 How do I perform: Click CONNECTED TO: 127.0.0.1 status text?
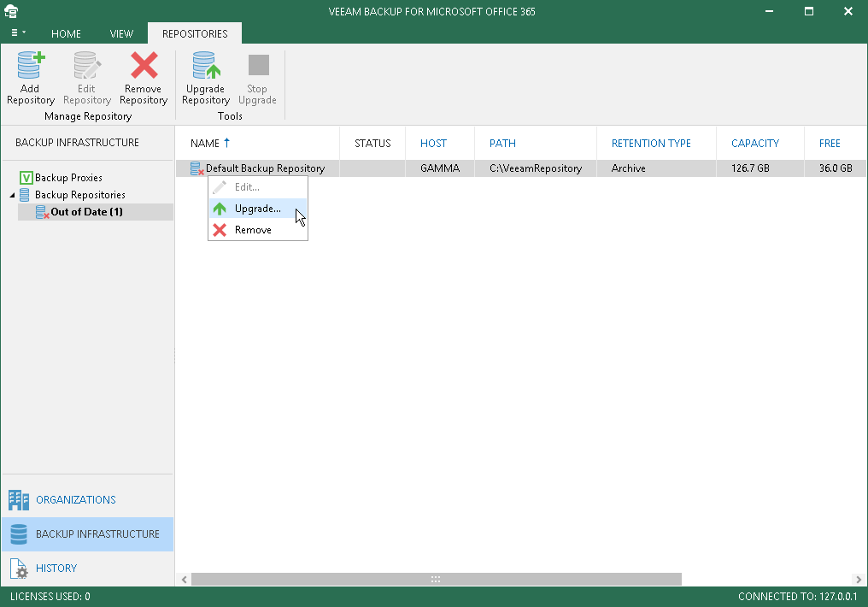[798, 597]
